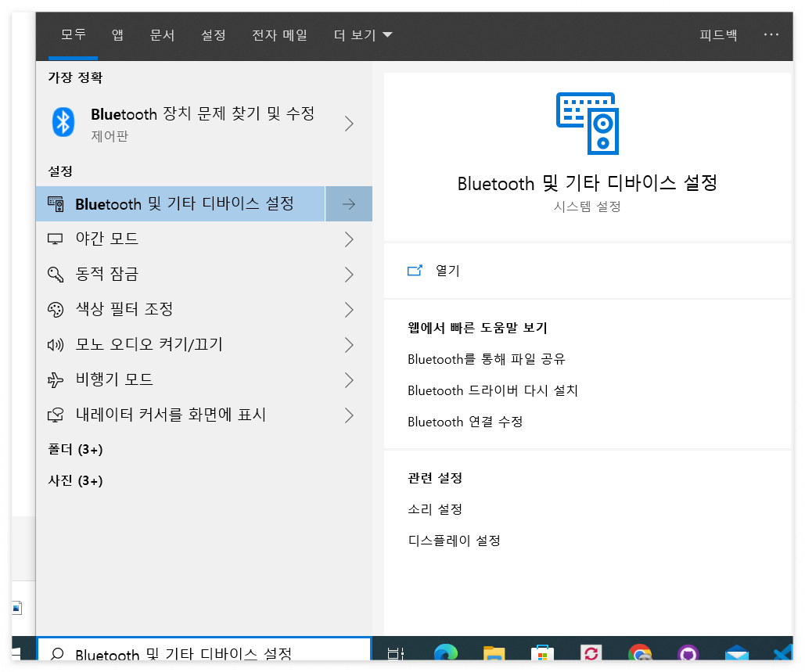805x672 pixels.
Task: Click the open-in-window icon next to 열기
Action: click(415, 271)
